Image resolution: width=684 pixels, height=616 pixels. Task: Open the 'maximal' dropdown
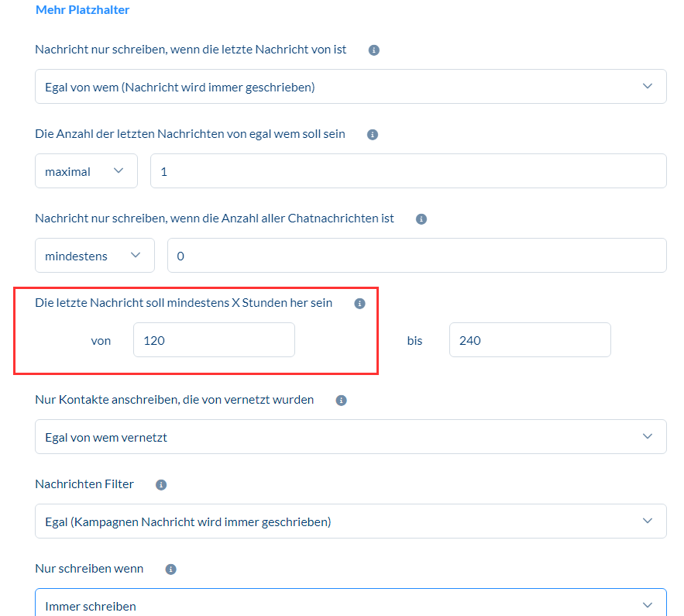pyautogui.click(x=86, y=171)
